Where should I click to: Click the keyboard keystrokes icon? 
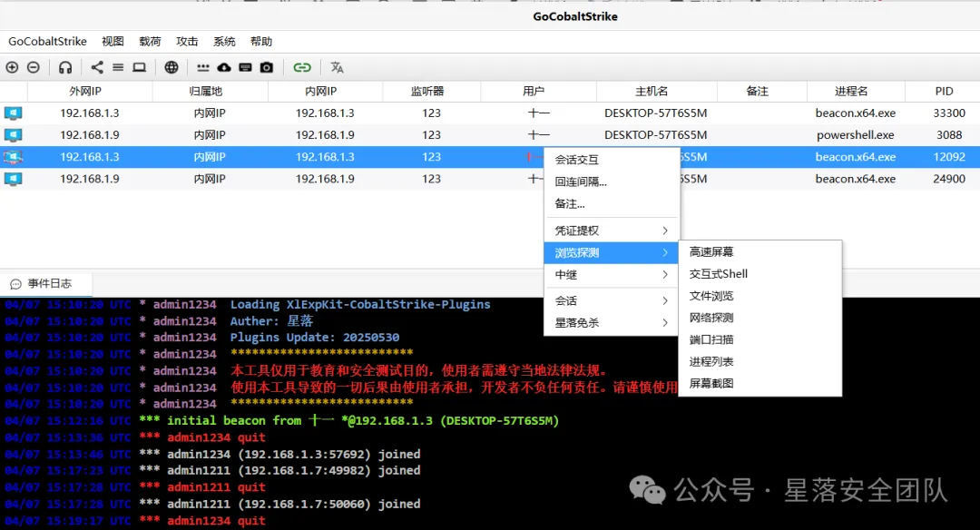(246, 67)
